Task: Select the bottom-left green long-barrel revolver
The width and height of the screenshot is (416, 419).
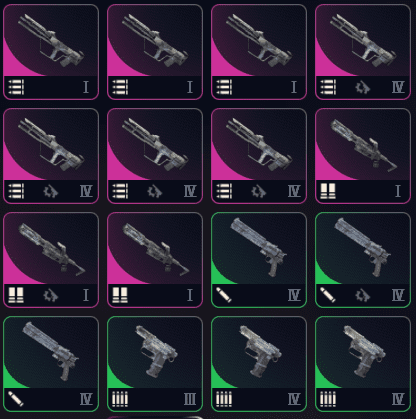Action: (x=51, y=364)
